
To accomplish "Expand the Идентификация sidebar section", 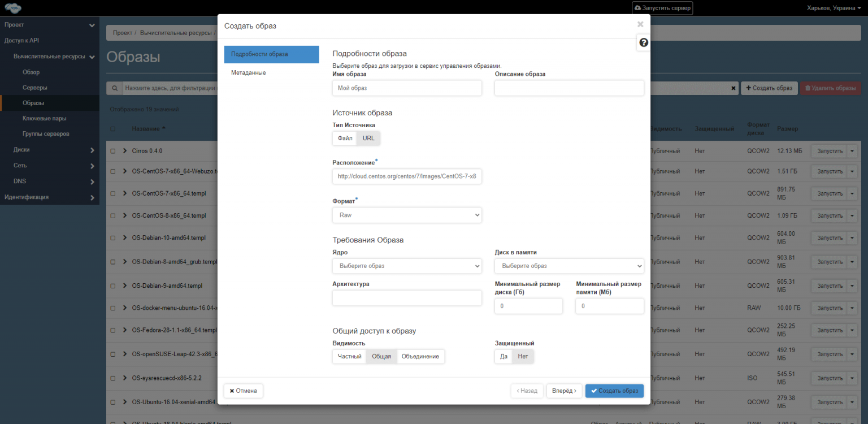I will [x=50, y=197].
